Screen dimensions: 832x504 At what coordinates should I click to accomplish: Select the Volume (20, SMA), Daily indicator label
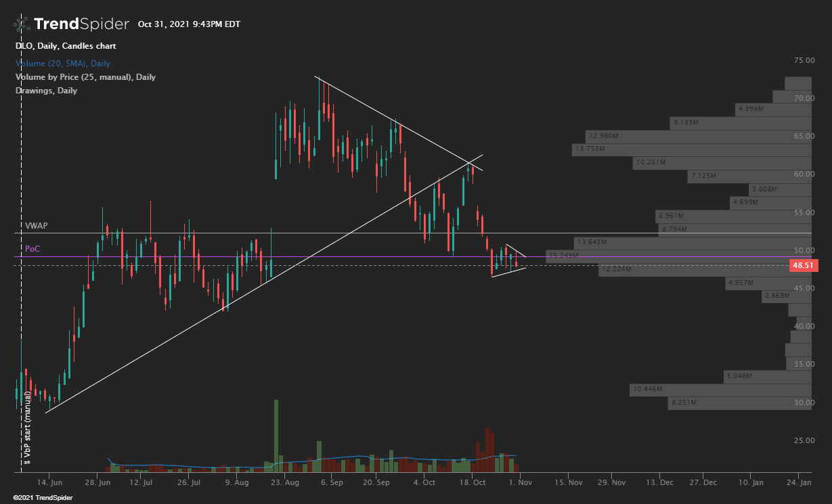(x=62, y=63)
